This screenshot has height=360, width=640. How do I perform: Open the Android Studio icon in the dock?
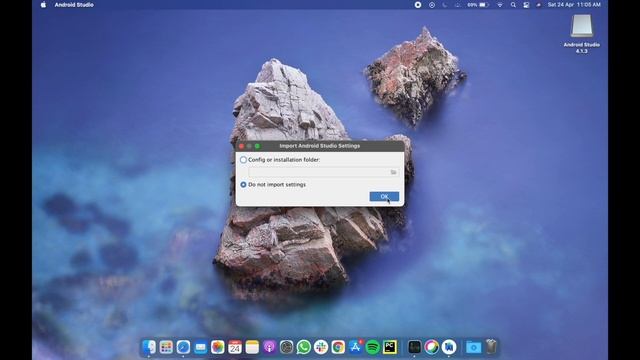click(449, 347)
